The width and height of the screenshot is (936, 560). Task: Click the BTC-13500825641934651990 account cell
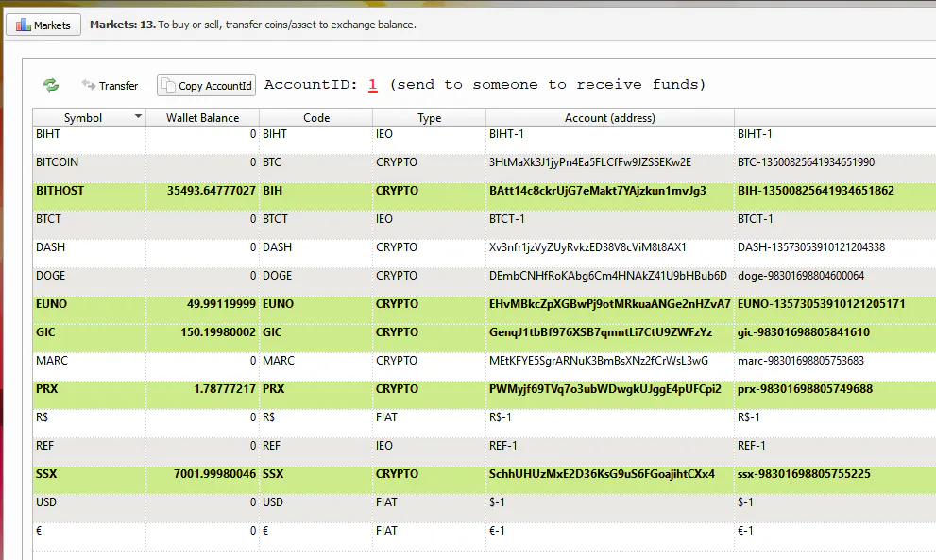[835, 168]
